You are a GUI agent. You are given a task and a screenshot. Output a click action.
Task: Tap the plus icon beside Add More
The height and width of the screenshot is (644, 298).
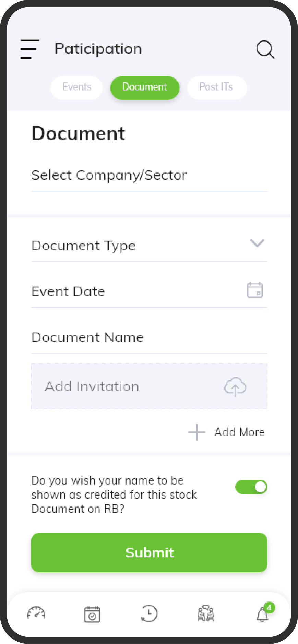[196, 432]
